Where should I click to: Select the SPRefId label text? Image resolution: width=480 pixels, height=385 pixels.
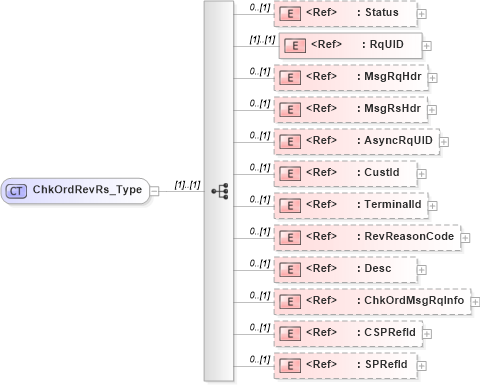(386, 364)
